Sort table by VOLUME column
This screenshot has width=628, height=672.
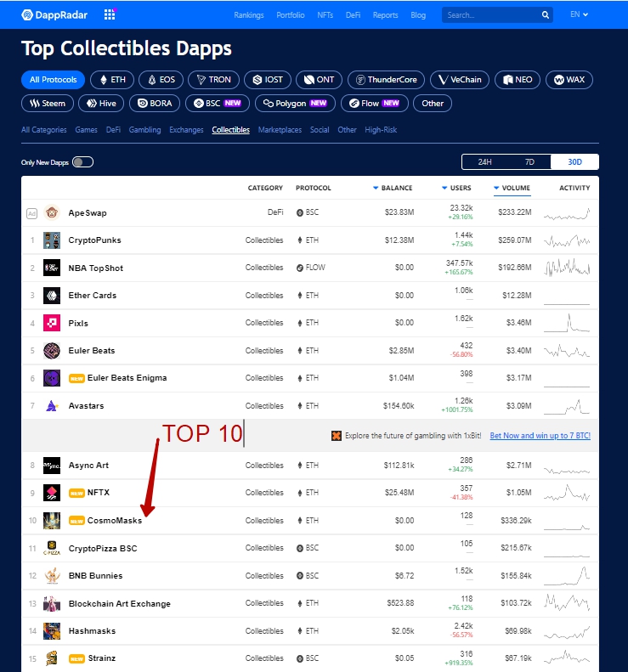[x=512, y=188]
